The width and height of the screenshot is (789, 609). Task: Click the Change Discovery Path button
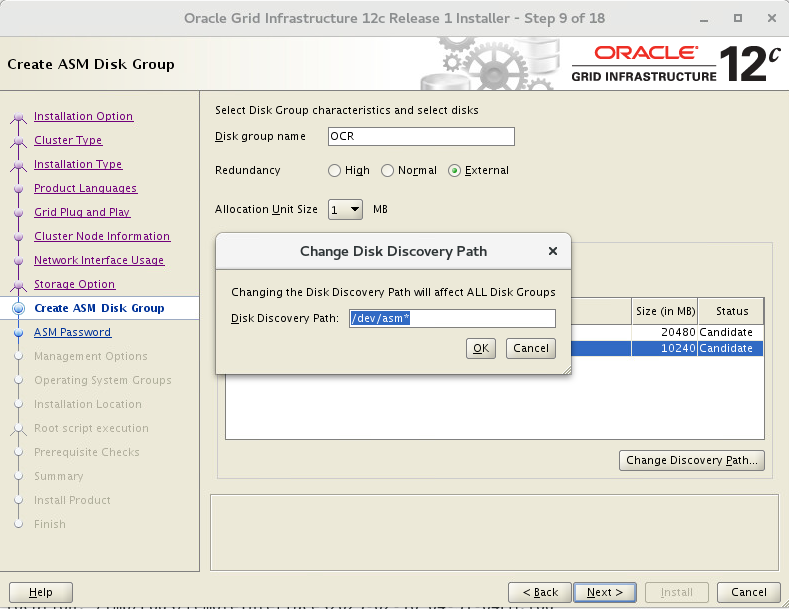point(692,461)
